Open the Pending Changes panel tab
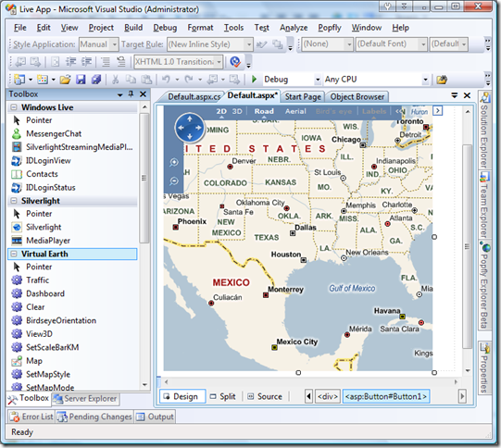 (x=94, y=417)
